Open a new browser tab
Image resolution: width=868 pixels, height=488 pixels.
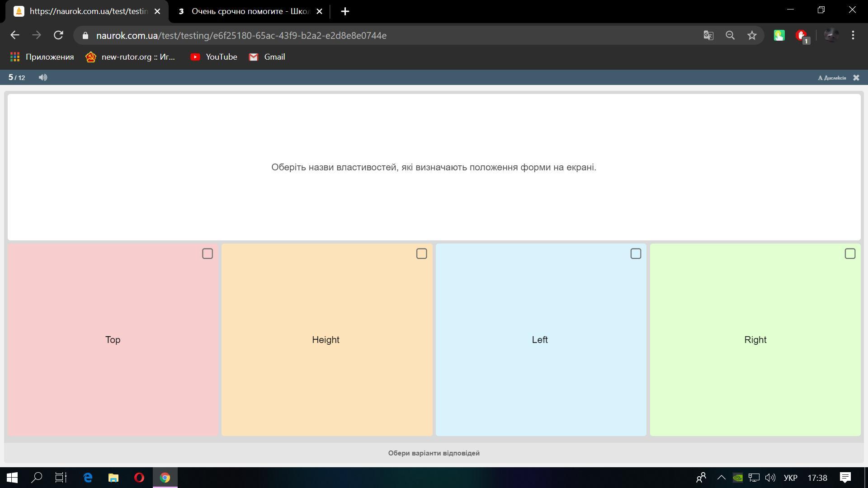345,11
